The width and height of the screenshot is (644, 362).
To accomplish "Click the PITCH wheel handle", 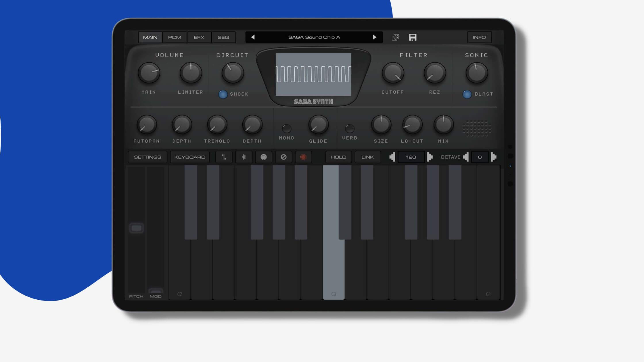I will click(137, 228).
